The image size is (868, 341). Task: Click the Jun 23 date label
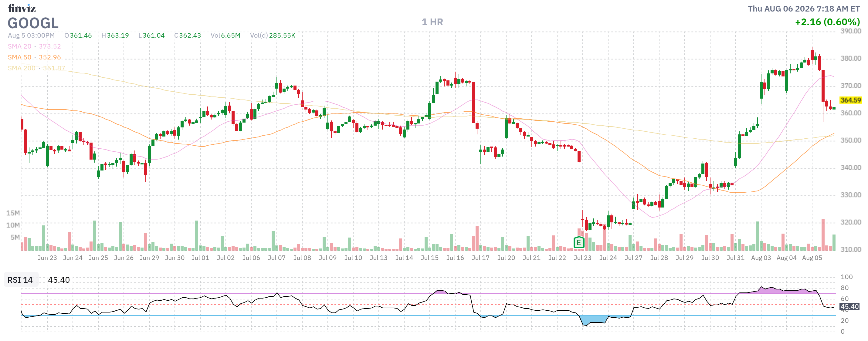tap(47, 258)
